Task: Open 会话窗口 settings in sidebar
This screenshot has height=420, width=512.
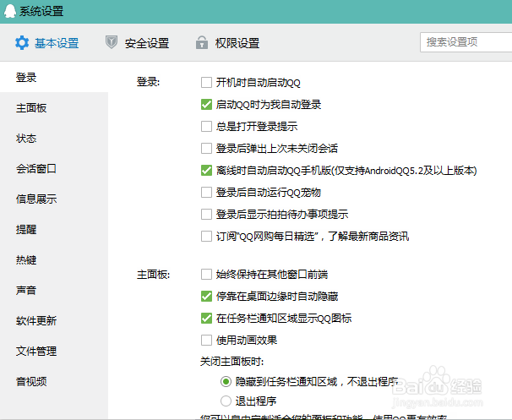Action: [54, 168]
